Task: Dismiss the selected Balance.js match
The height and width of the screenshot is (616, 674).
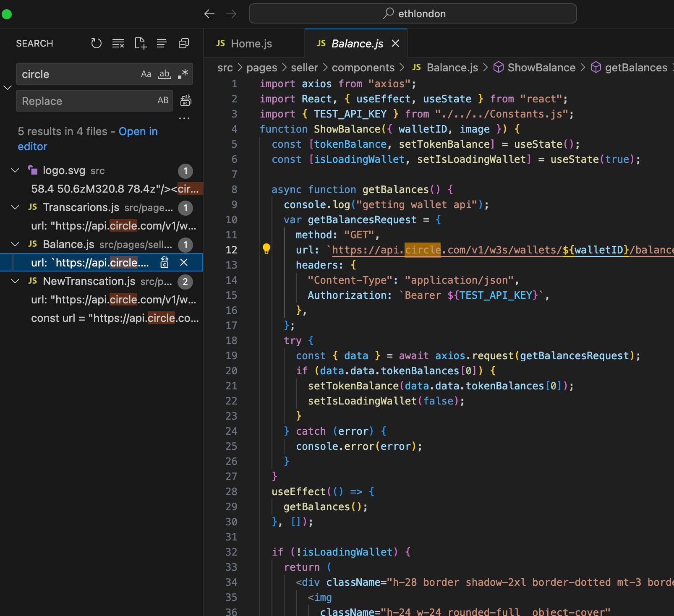Action: click(184, 263)
